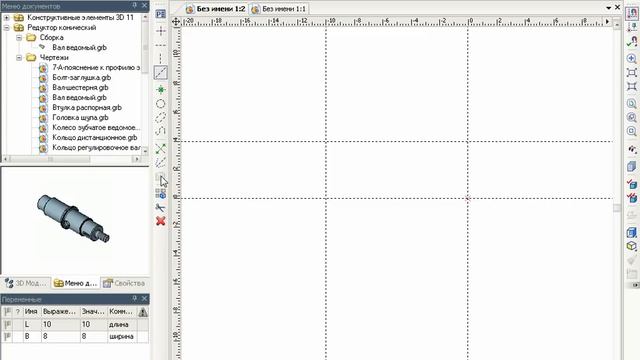This screenshot has width=640, height=360.
Task: Click the second red-check cube icon
Action: [632, 198]
